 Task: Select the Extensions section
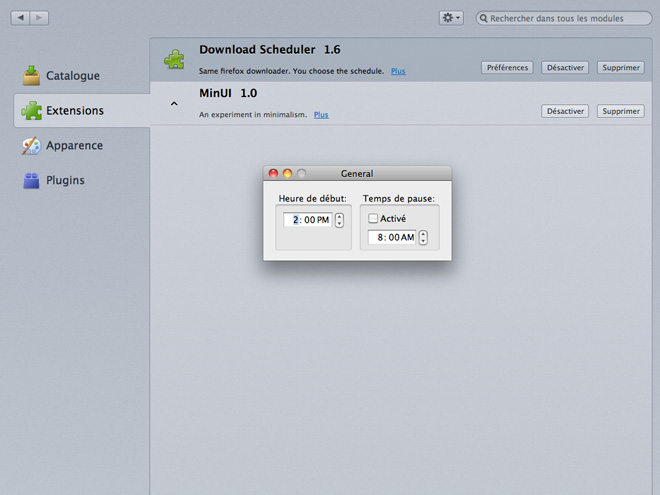click(x=82, y=110)
